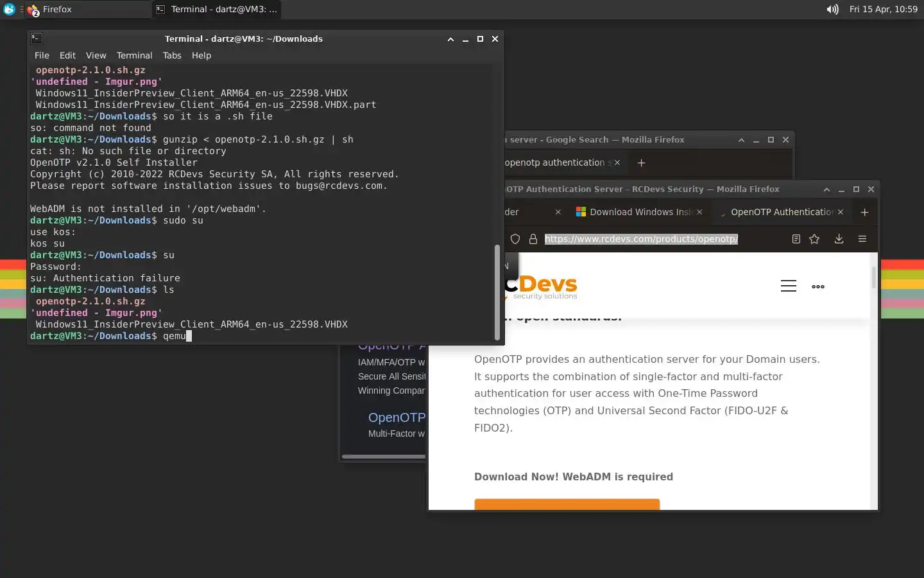The width and height of the screenshot is (924, 578).
Task: Click the RCDevs page vertical scrollbar
Action: point(873,277)
